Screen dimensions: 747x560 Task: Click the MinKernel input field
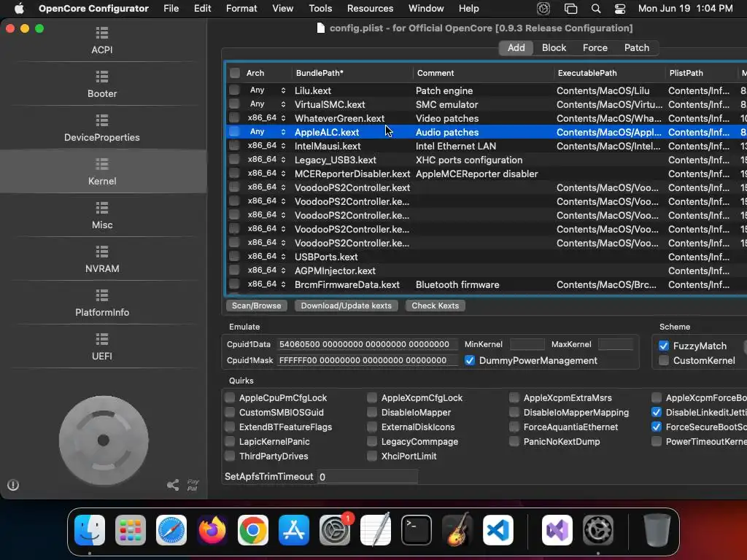point(527,344)
